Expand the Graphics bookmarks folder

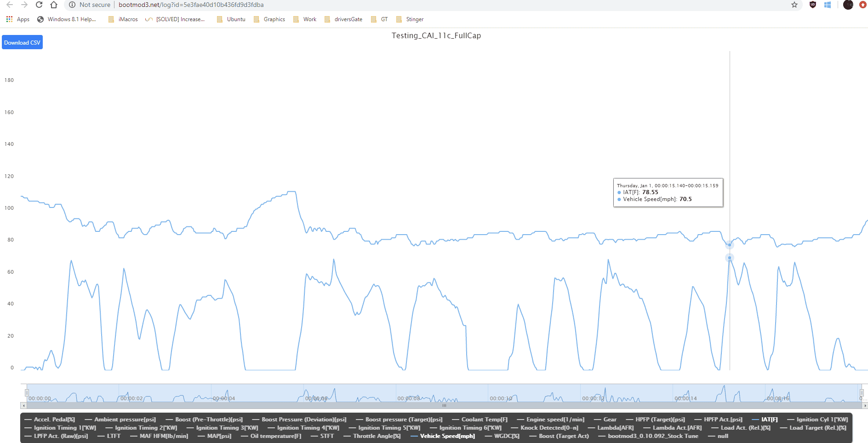(269, 19)
